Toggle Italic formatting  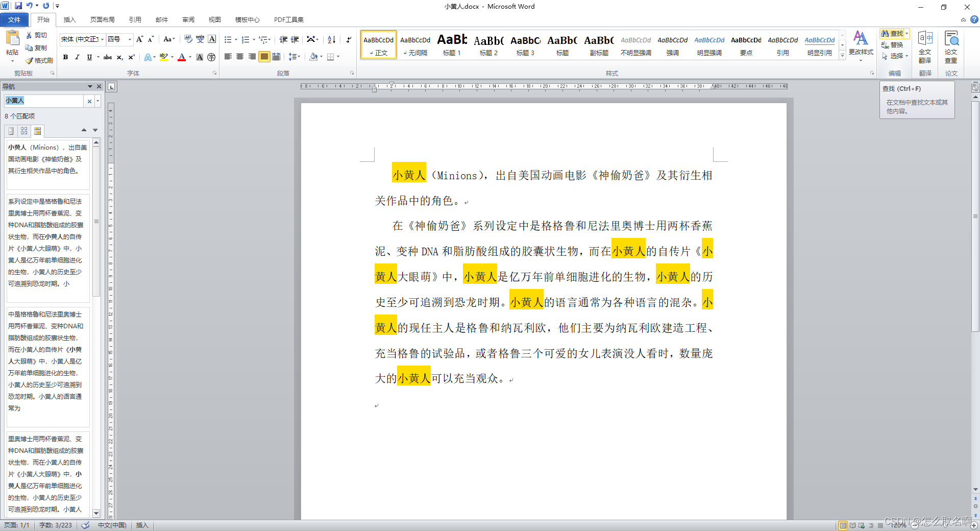tap(77, 57)
